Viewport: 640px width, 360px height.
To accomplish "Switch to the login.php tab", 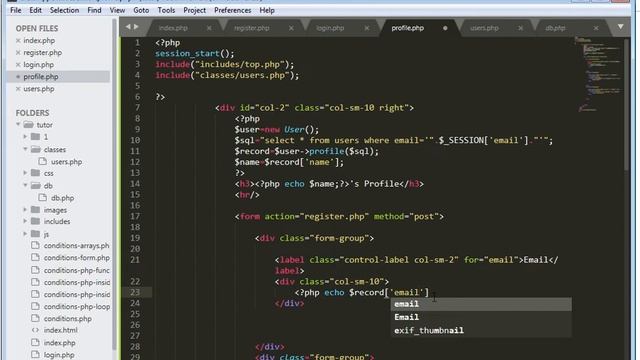I will [x=330, y=28].
